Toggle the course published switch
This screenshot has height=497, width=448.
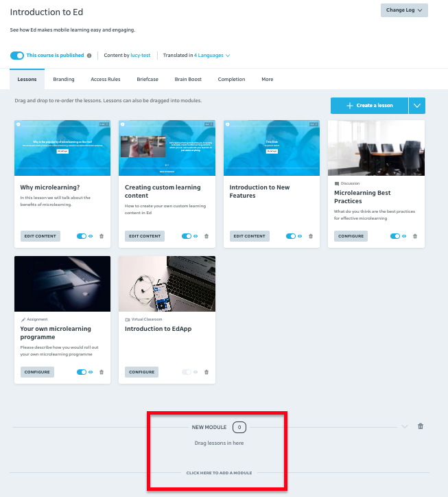coord(17,56)
